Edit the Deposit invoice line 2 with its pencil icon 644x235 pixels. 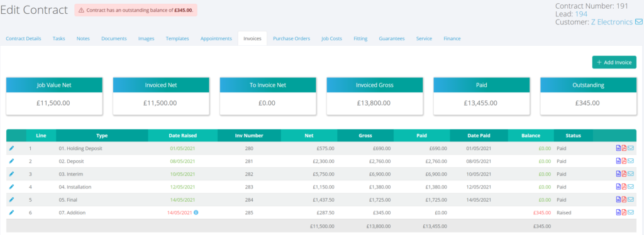11,161
